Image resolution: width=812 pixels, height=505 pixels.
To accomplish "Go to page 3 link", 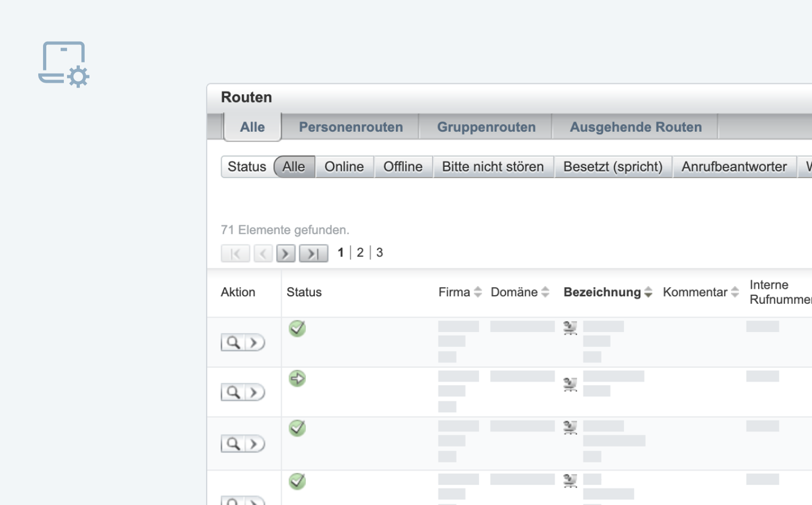I will (379, 252).
